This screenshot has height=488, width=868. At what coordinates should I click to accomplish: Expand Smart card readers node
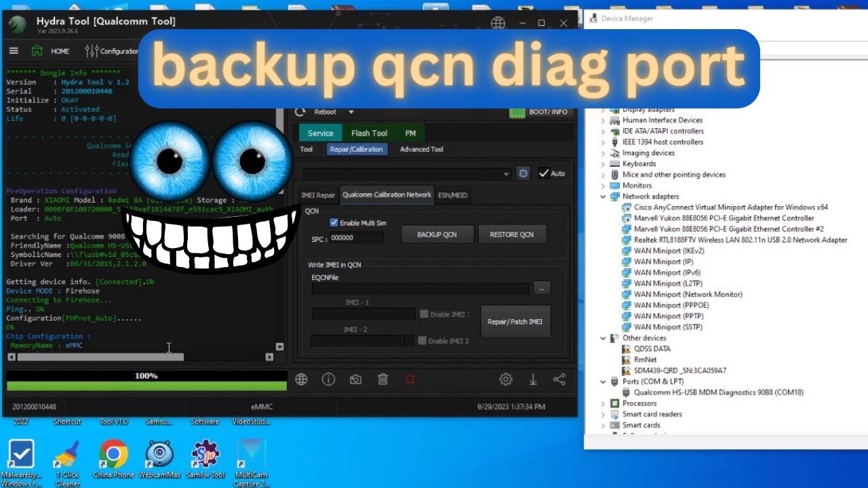pos(603,414)
